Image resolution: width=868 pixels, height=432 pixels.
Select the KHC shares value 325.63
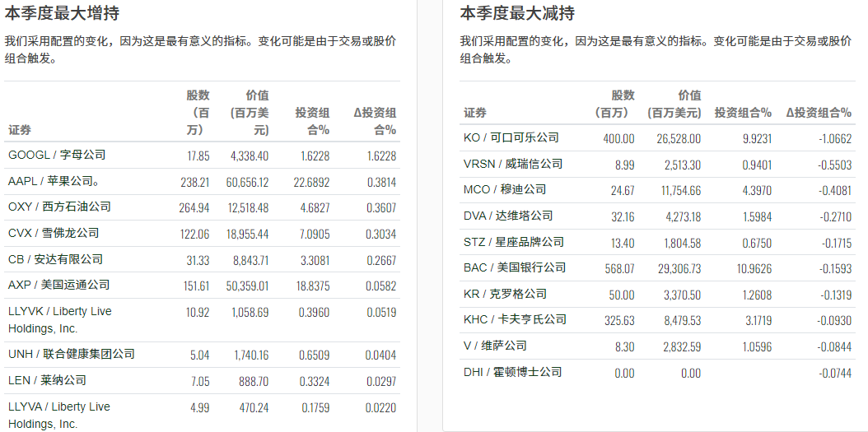[619, 321]
